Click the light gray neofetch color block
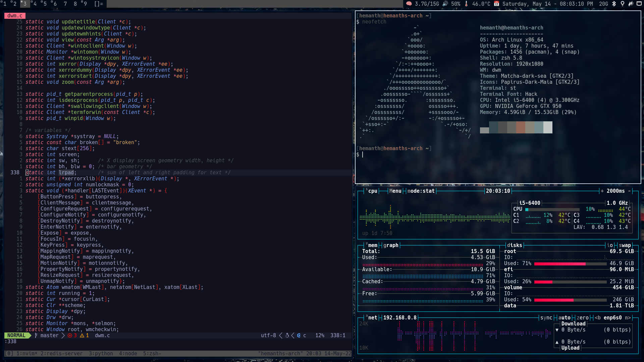This screenshot has width=644, height=362. click(x=548, y=127)
